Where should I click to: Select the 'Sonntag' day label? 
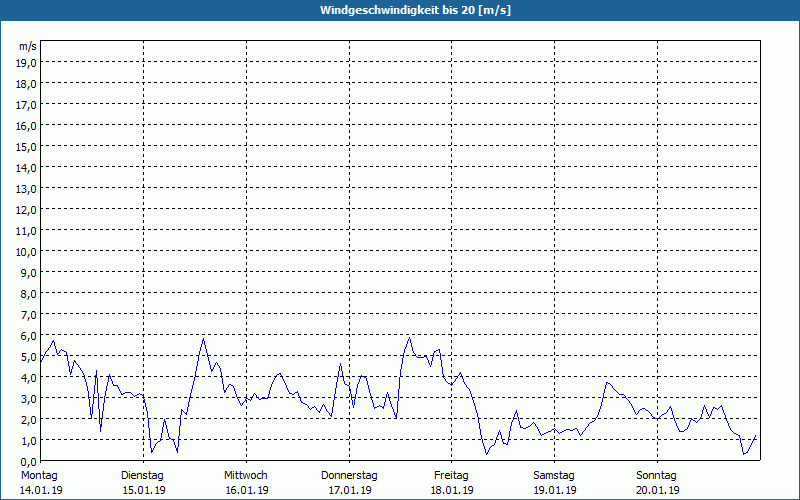[x=656, y=476]
